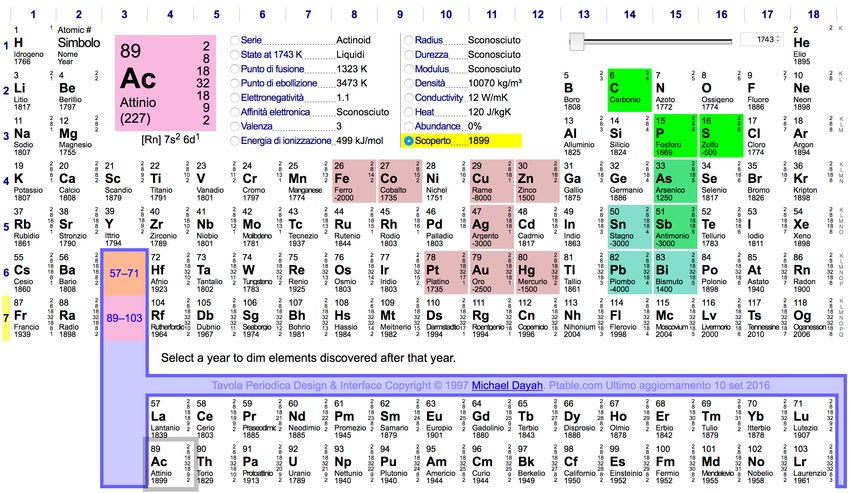
Task: Select the Attinio (Ac) cell in actinide row
Action: pyautogui.click(x=170, y=464)
